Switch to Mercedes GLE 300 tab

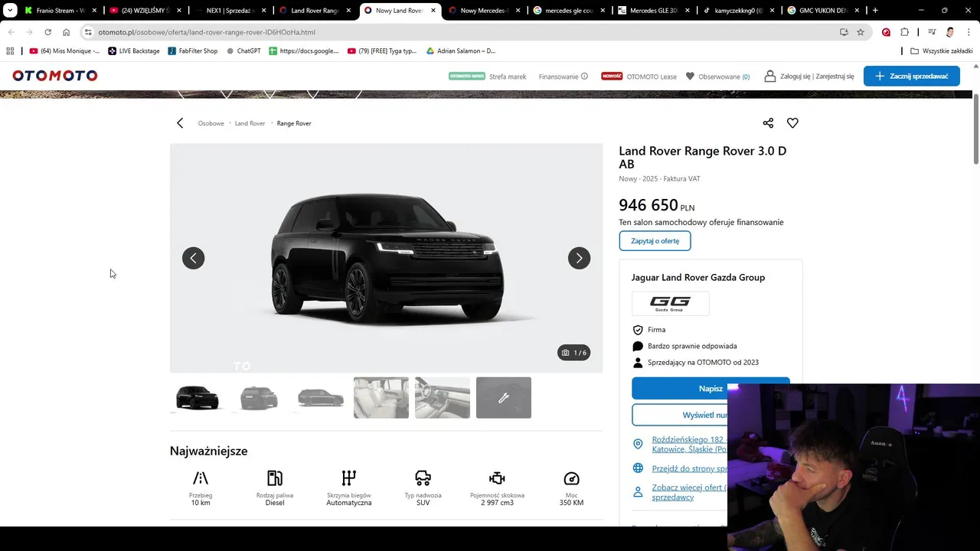pos(655,11)
